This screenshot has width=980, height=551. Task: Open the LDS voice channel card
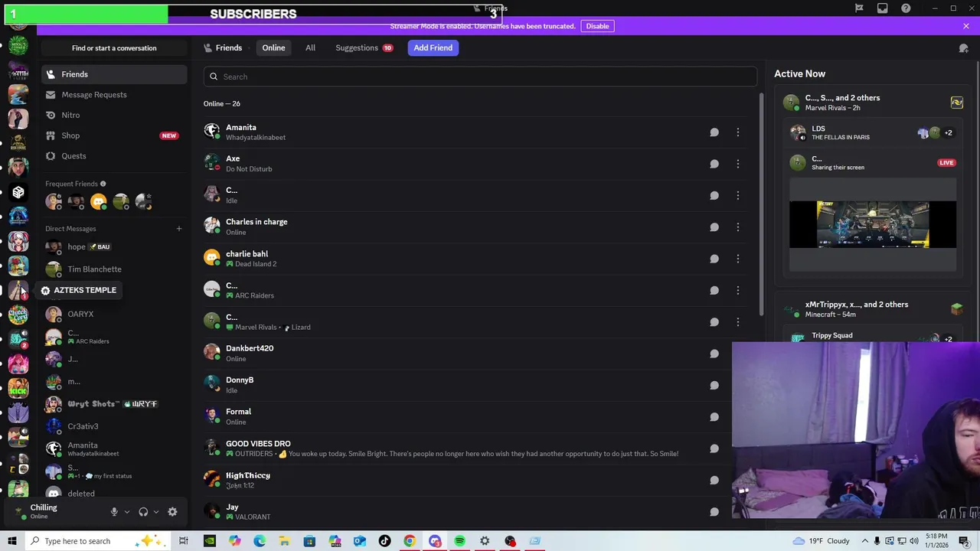pyautogui.click(x=872, y=133)
